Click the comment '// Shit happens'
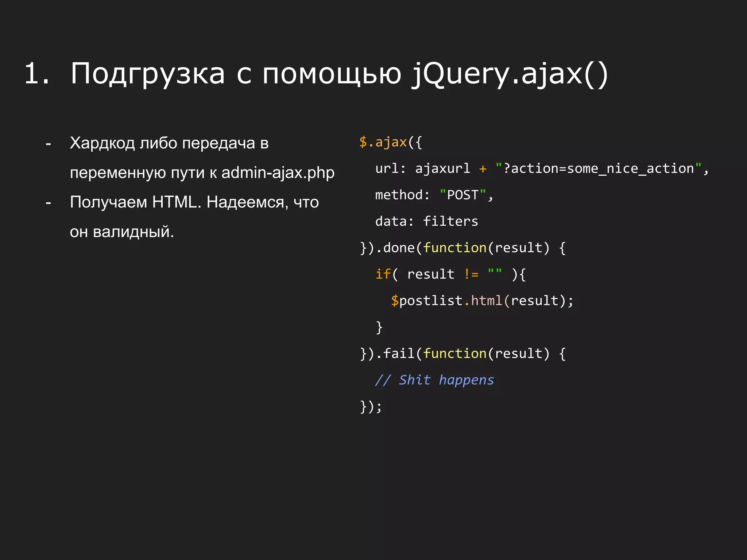The height and width of the screenshot is (560, 747). (434, 380)
